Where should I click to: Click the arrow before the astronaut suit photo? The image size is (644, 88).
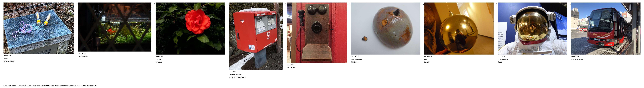(496, 4)
